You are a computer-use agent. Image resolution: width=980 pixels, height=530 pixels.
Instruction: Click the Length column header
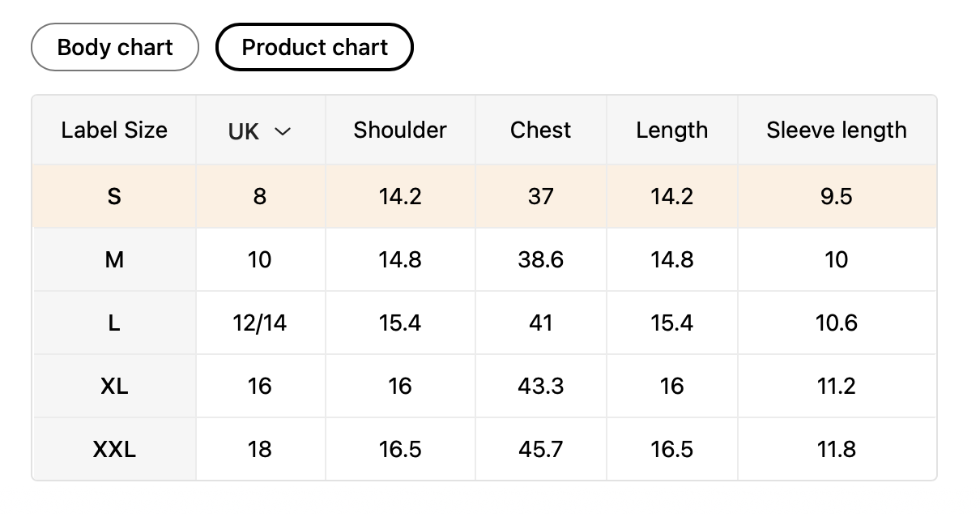671,130
